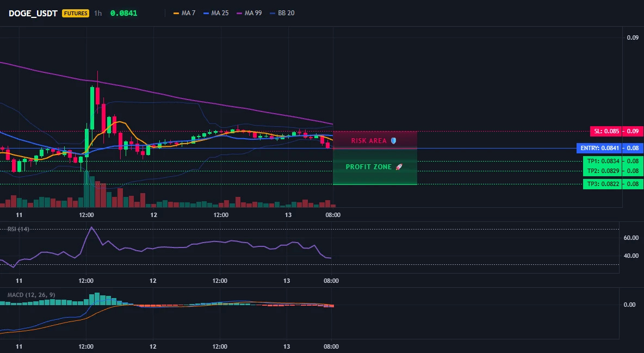The height and width of the screenshot is (353, 644).
Task: Click the 0.09 price axis label at top
Action: tap(633, 38)
